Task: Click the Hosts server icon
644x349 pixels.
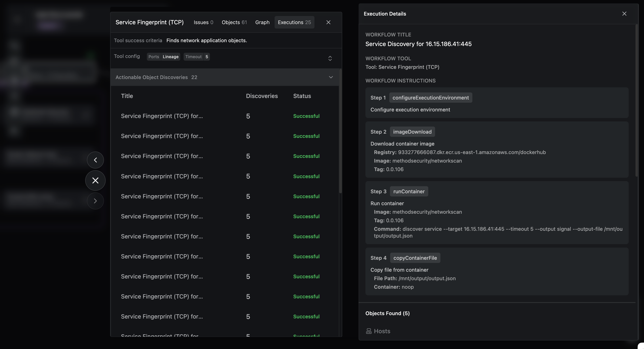Action: [x=368, y=331]
